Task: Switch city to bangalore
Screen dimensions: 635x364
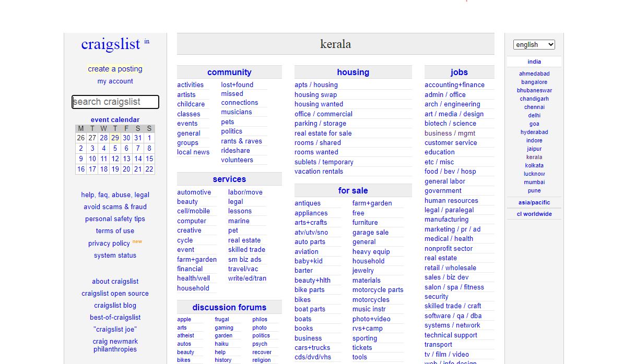Action: 534,82
